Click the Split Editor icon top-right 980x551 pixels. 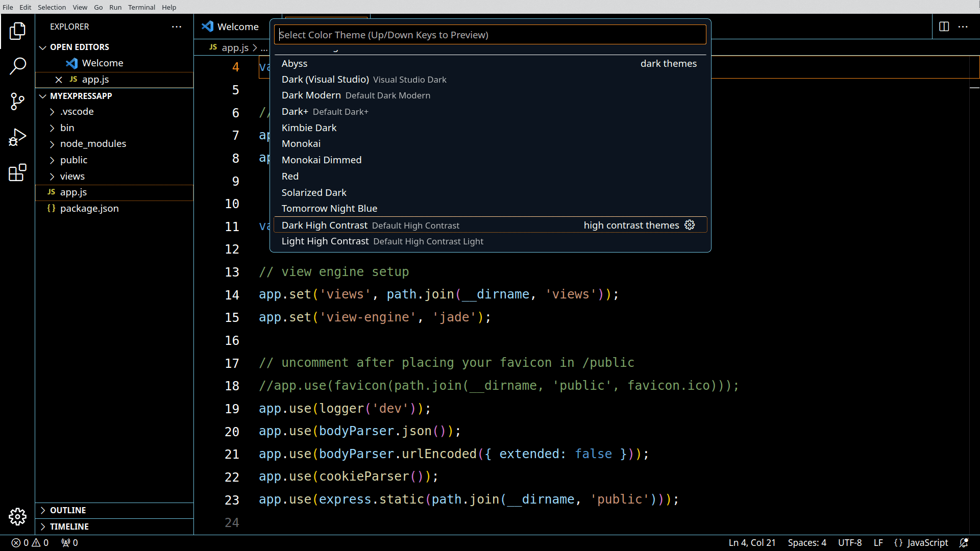[x=944, y=26]
